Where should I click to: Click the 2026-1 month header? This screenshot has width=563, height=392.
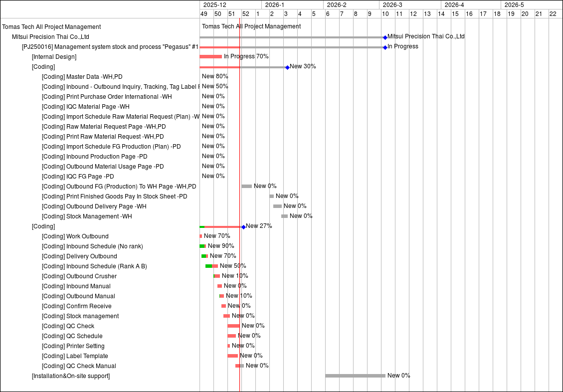[x=275, y=5]
